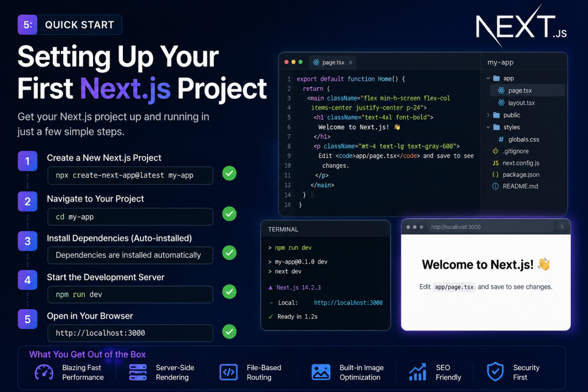Viewport: 588px width, 392px height.
Task: Click the app/page.tsx code chip in browser
Action: 454,287
